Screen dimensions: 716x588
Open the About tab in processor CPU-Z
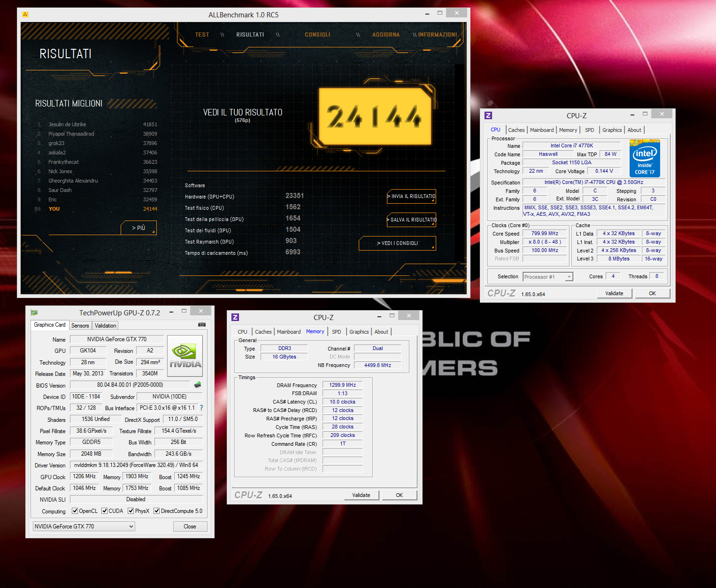[x=634, y=130]
